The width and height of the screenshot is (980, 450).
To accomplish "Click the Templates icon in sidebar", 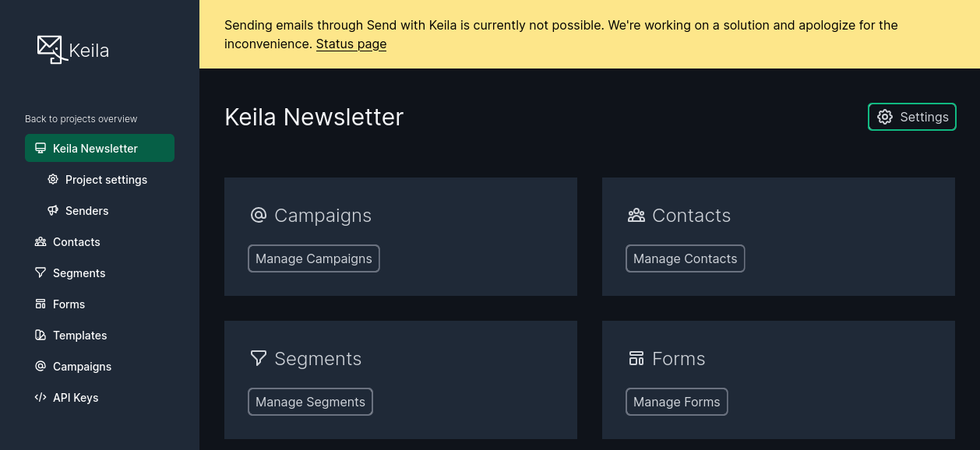I will [x=41, y=335].
